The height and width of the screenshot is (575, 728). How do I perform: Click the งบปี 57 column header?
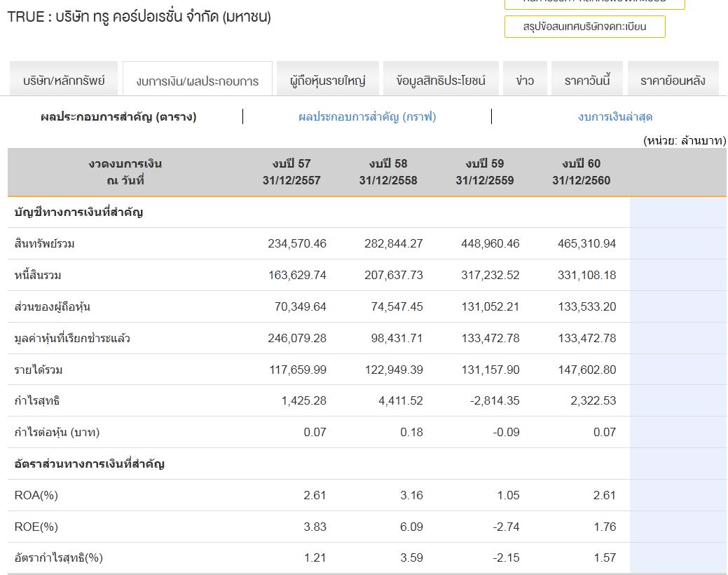tap(291, 172)
